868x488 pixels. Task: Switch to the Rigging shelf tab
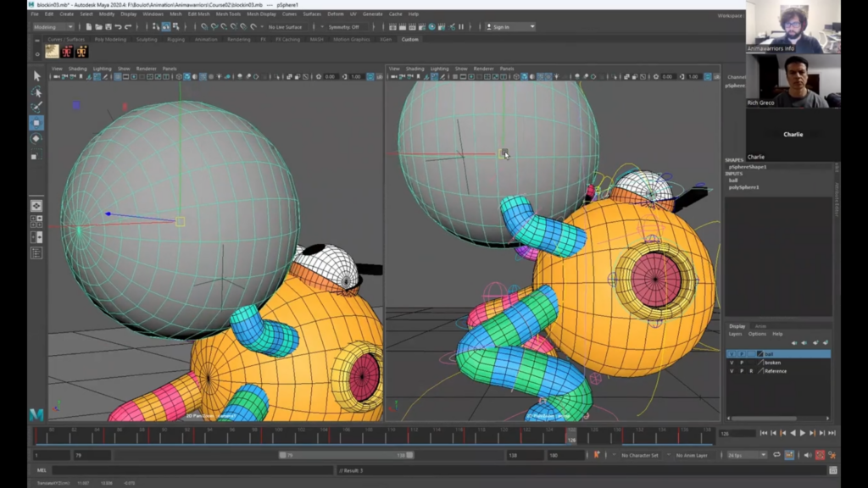pos(175,39)
